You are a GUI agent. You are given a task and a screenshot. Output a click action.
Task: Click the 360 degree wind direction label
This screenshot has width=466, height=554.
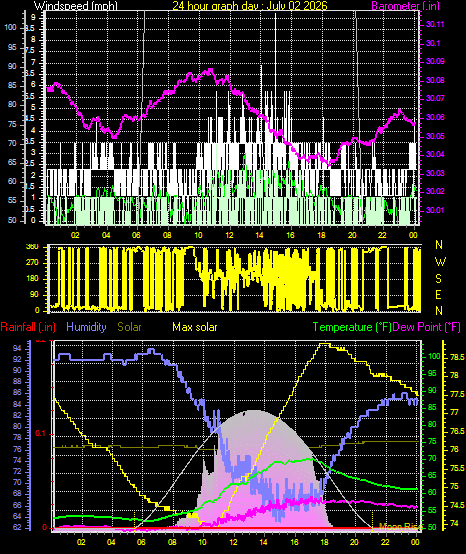(x=32, y=247)
